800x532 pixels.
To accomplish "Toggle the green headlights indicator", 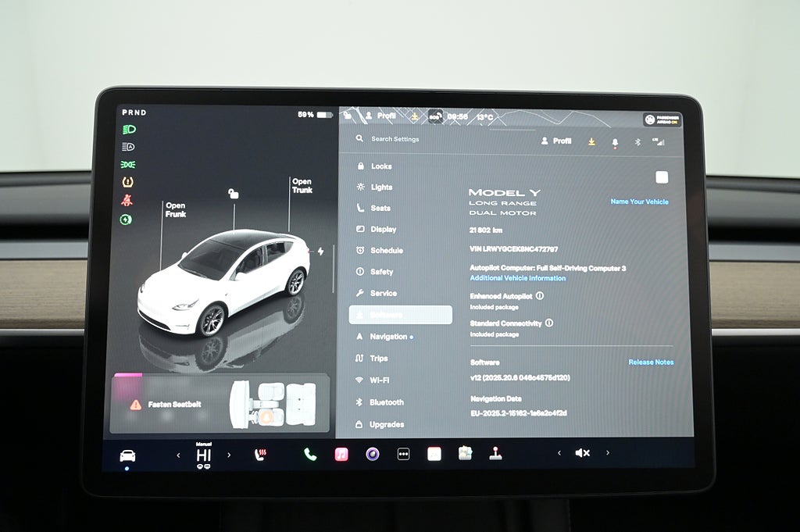I will [128, 129].
